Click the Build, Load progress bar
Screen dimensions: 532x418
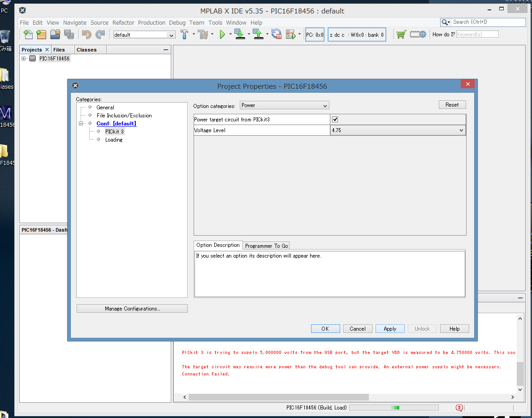394,408
